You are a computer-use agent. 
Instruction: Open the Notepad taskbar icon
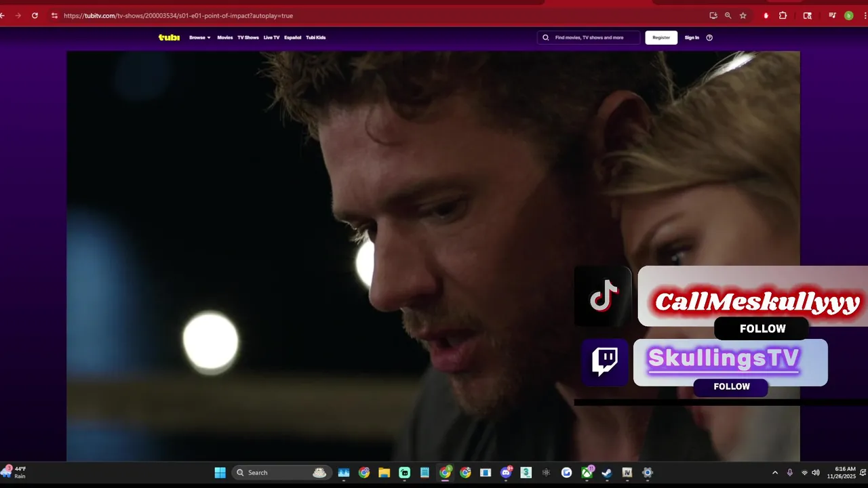[425, 472]
